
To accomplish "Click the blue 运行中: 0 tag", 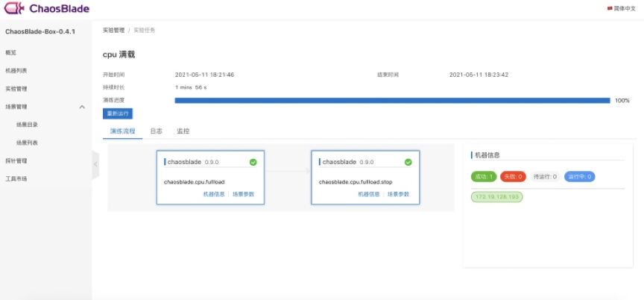I will [579, 177].
